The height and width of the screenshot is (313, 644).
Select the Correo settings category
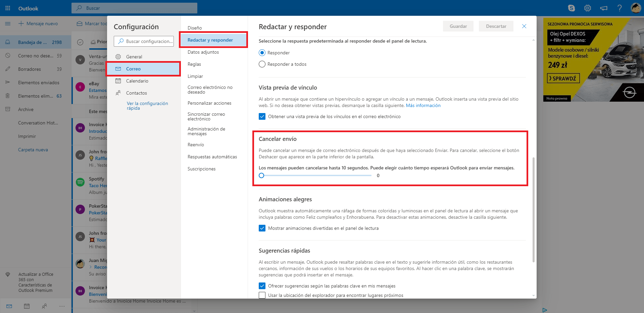click(x=144, y=69)
